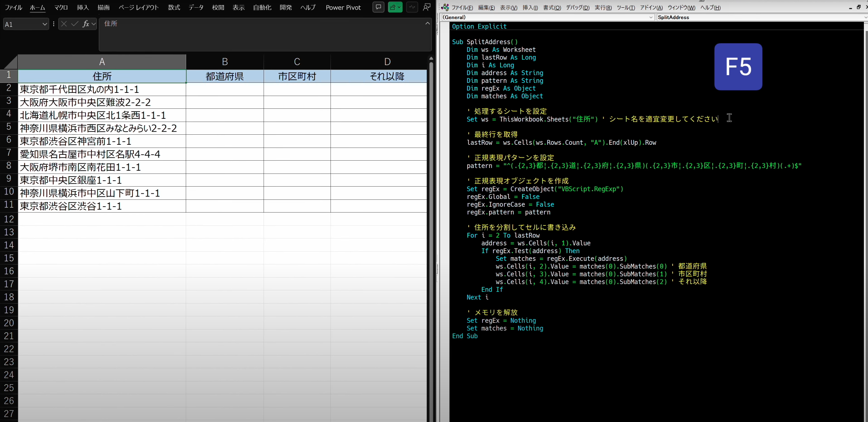The image size is (868, 422).
Task: Click the End Sub line in code
Action: click(465, 336)
